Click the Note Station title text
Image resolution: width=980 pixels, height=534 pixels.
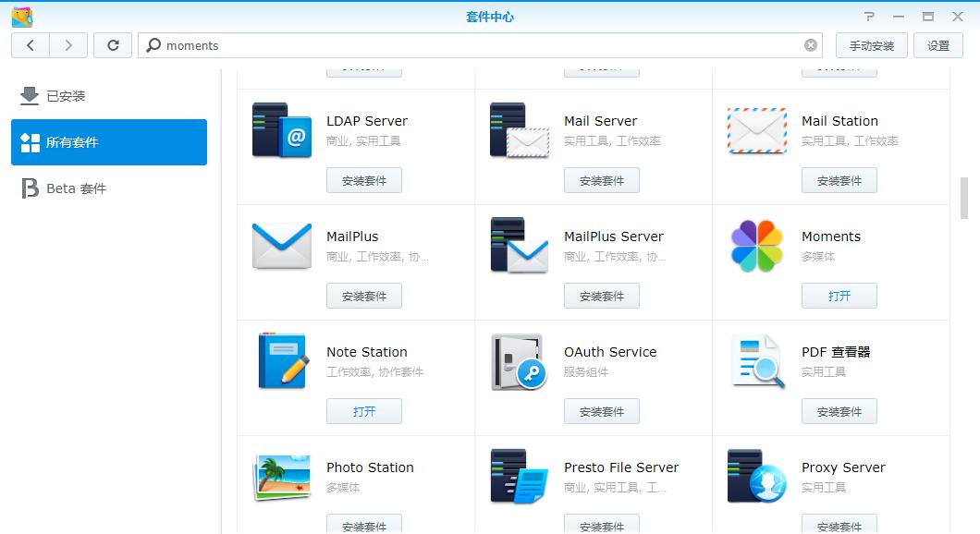coord(367,352)
